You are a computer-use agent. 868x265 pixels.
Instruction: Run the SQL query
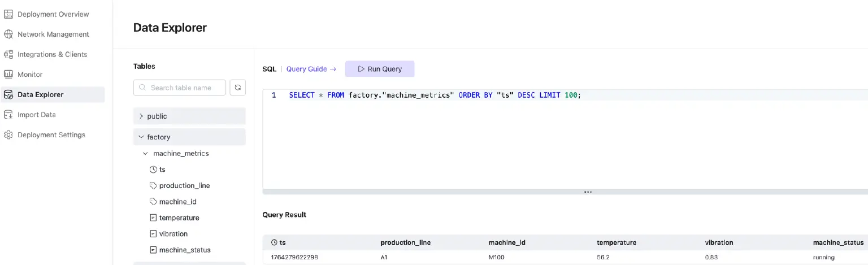(380, 69)
